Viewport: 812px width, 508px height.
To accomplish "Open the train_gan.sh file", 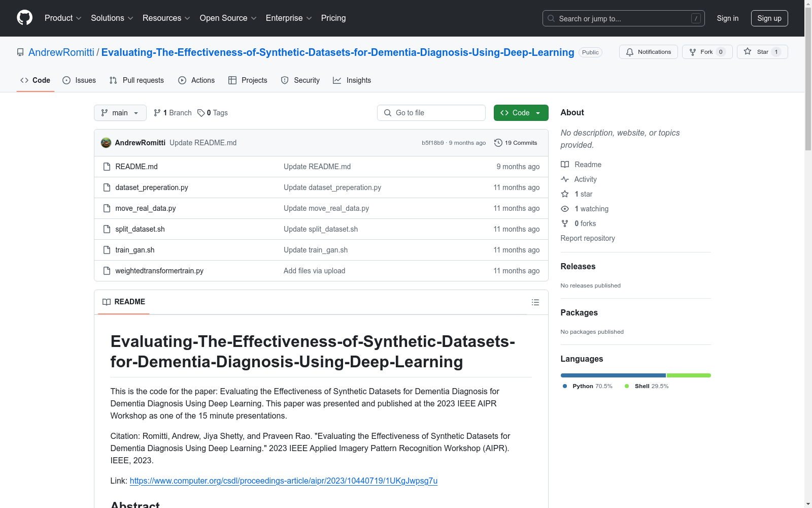I will (135, 250).
